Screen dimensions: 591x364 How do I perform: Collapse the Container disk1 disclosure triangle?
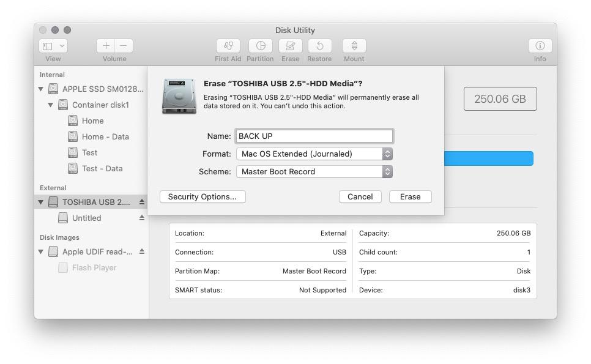(x=51, y=105)
